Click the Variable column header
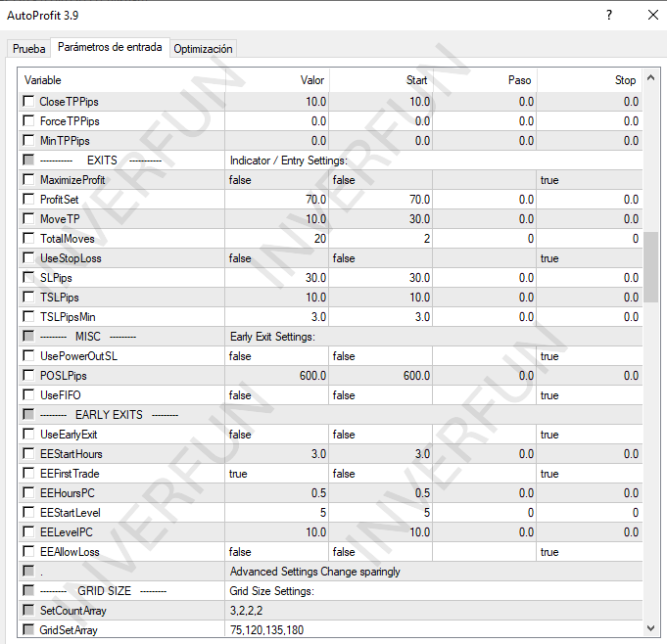Image resolution: width=667 pixels, height=644 pixels. 121,80
